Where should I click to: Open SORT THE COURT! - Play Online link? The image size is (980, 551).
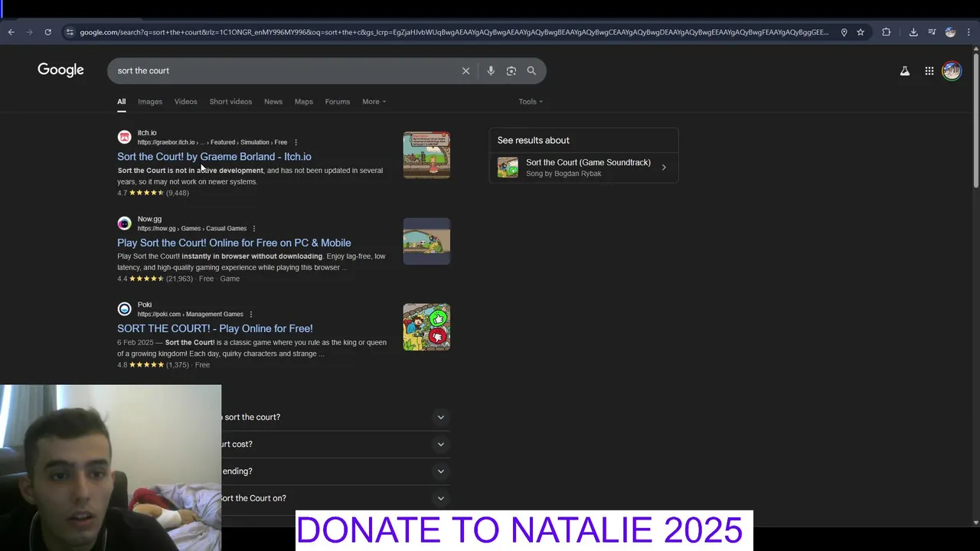click(215, 328)
